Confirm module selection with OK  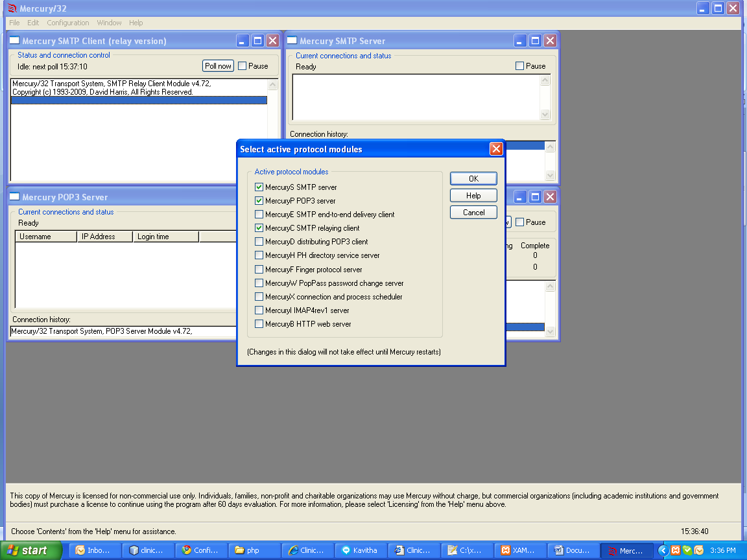pyautogui.click(x=473, y=179)
